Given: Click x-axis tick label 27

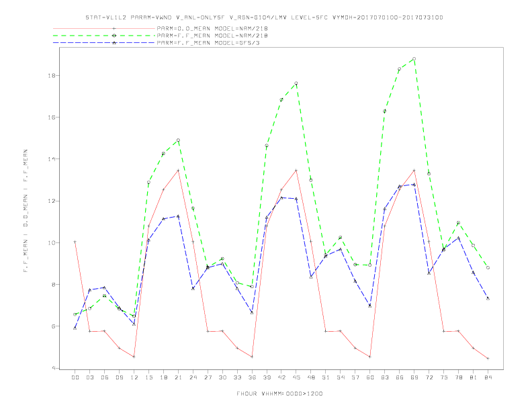Looking at the screenshot, I should coord(208,377).
